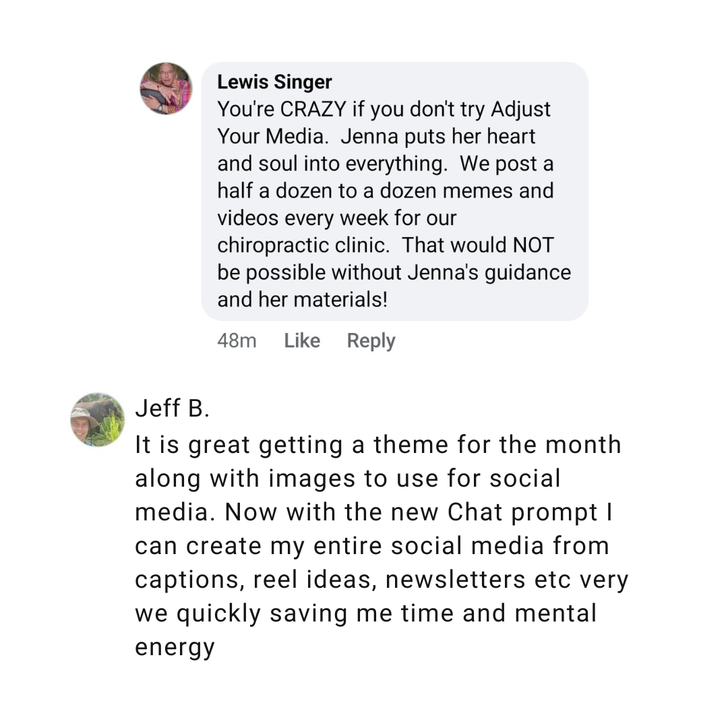Click the Jeff B. commenter name
This screenshot has width=728, height=728.
172,408
